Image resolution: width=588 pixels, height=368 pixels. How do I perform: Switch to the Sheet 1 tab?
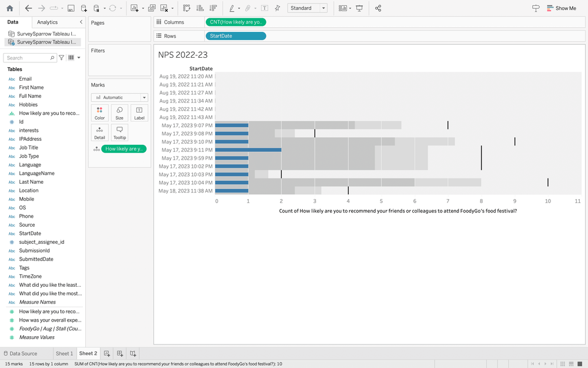tap(64, 353)
